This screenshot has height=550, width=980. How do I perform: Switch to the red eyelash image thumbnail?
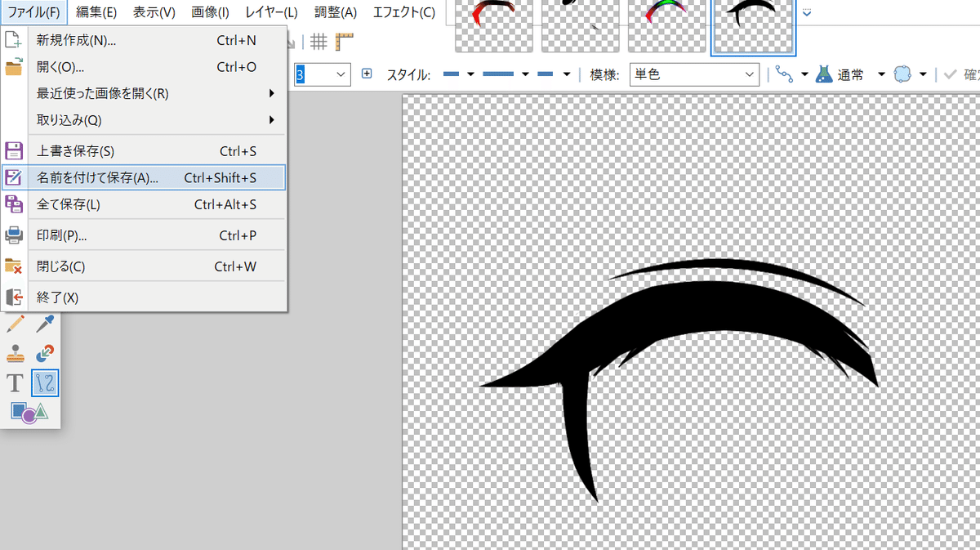point(494,26)
